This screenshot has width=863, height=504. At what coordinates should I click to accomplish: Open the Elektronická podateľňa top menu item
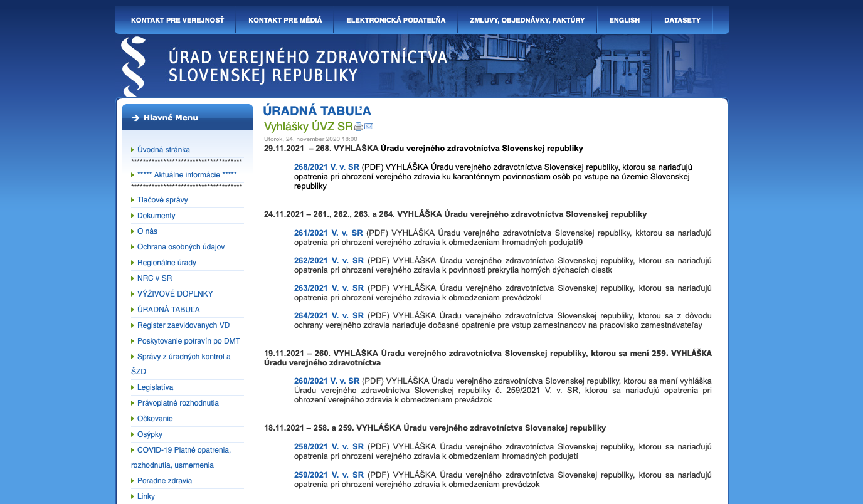396,20
